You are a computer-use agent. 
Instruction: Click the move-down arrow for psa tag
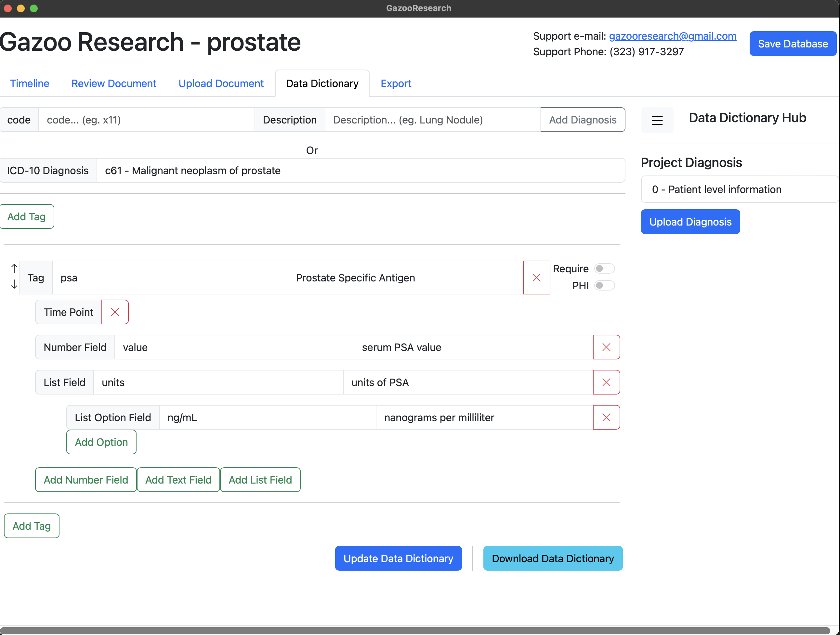(x=14, y=284)
